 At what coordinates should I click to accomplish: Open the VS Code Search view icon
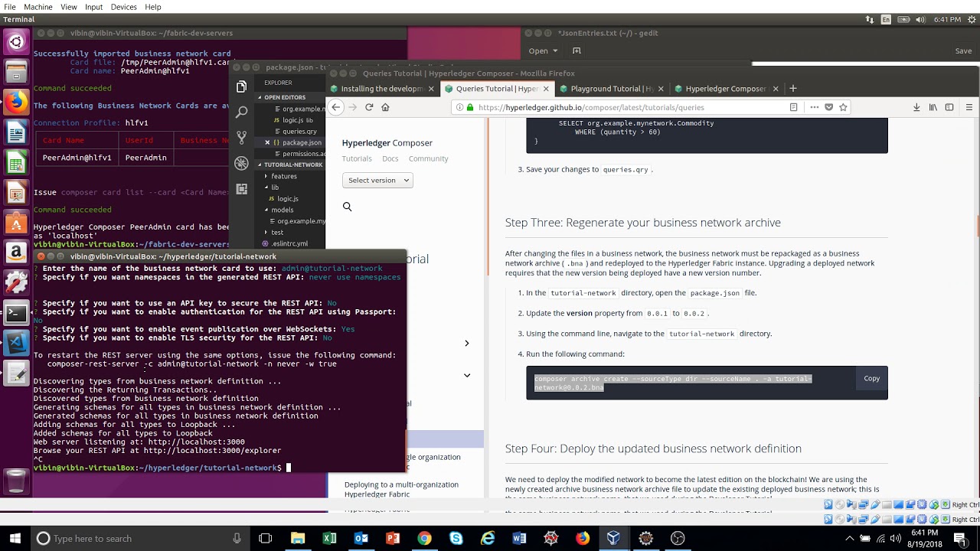[x=242, y=112]
